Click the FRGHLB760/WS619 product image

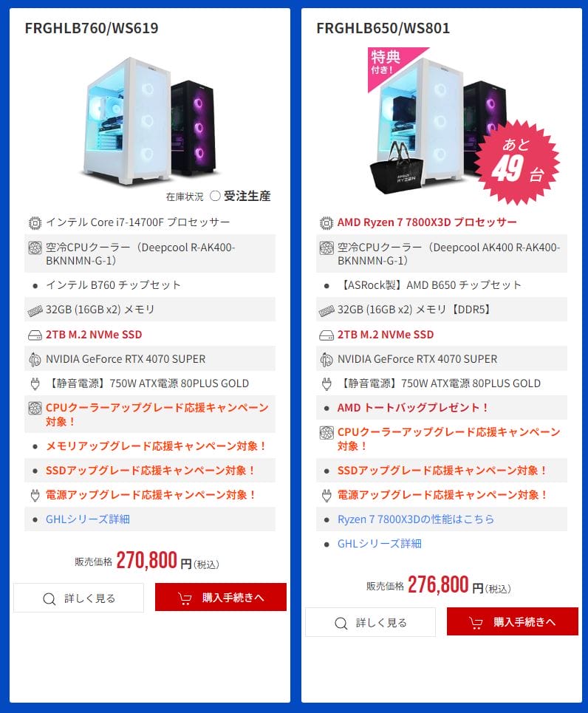coord(150,122)
